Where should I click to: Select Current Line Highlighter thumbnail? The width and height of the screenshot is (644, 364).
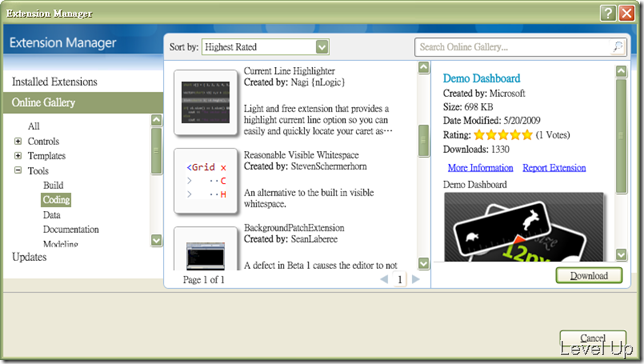[x=206, y=103]
